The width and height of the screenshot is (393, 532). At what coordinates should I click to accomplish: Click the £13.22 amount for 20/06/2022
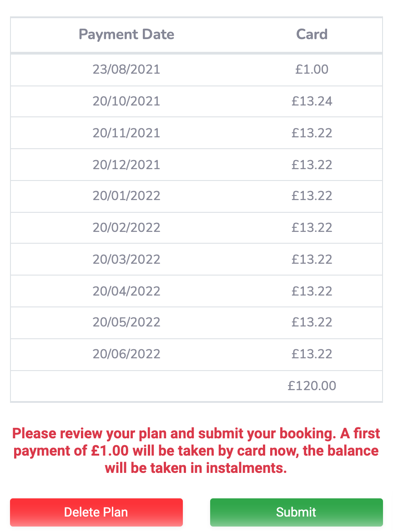pos(312,354)
